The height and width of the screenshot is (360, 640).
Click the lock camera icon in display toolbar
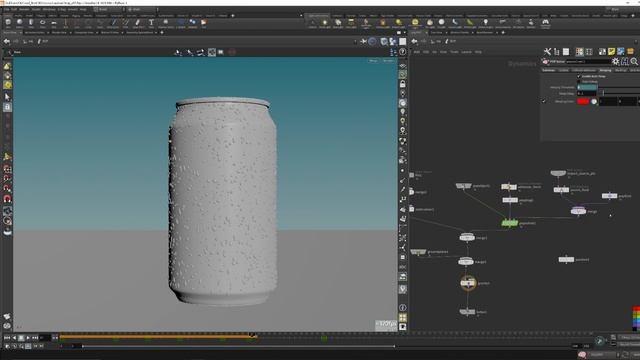402,84
